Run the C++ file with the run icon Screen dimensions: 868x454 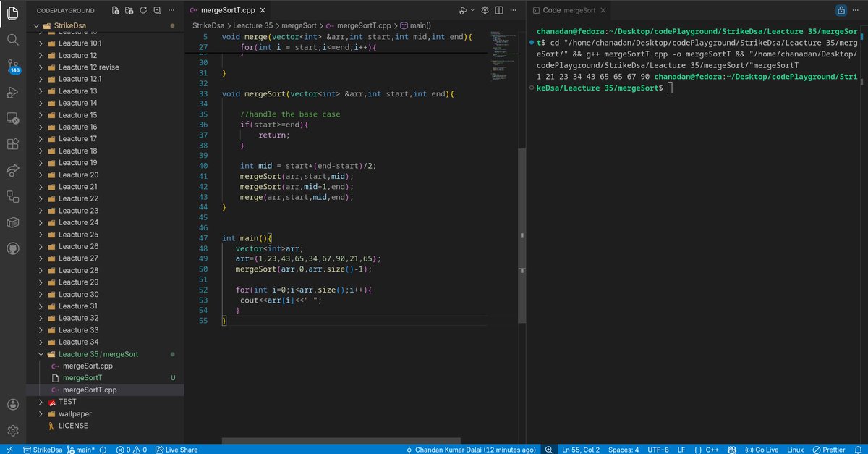click(463, 11)
